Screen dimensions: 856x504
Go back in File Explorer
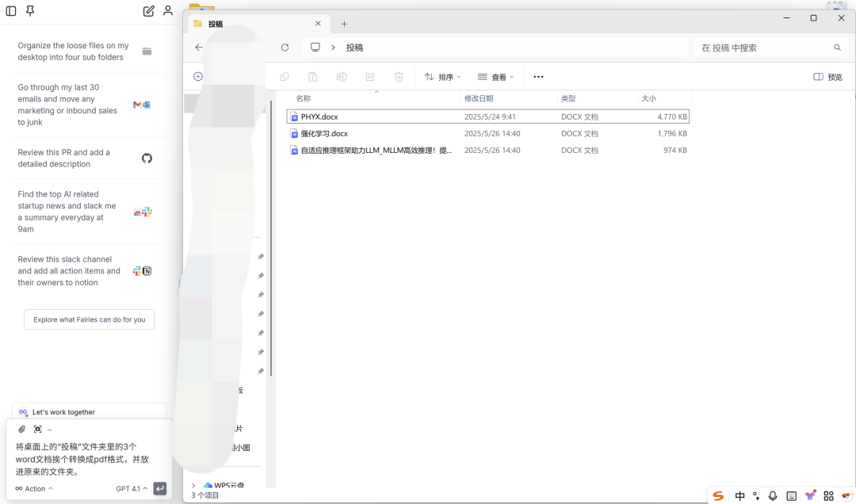pos(199,48)
